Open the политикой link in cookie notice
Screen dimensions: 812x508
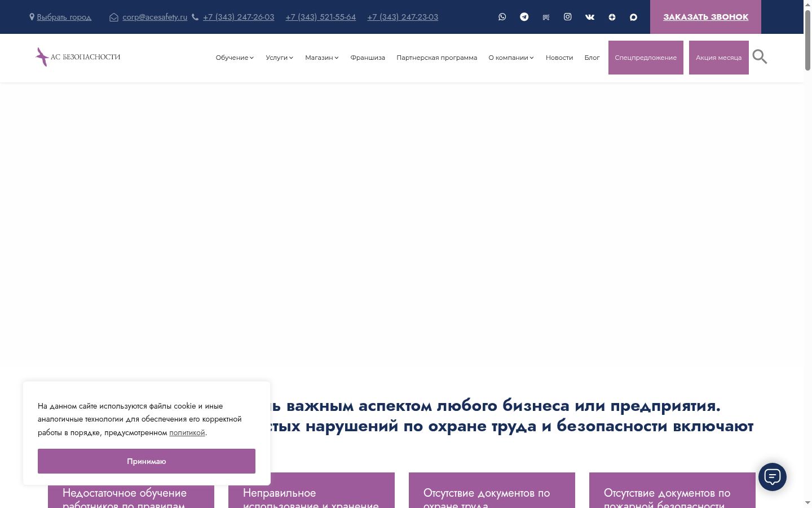click(187, 432)
